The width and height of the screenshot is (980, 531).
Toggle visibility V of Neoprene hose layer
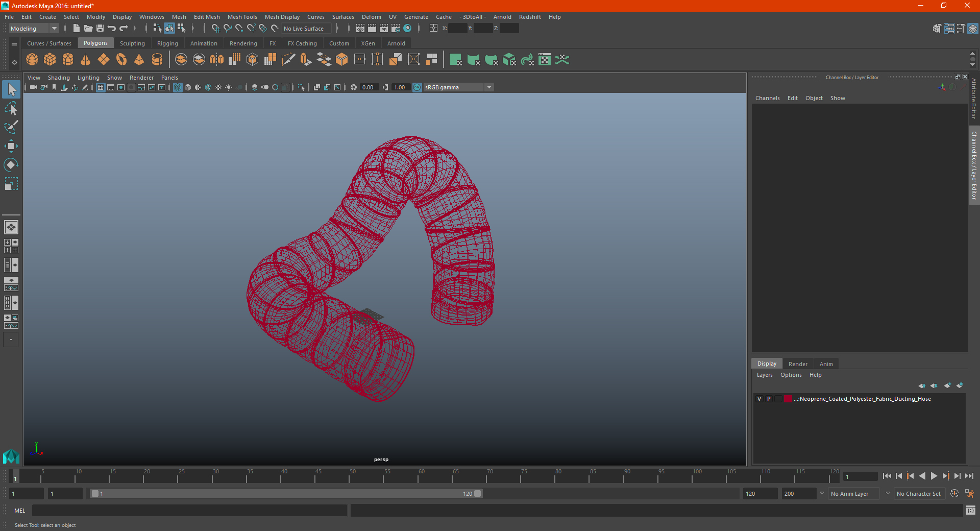pyautogui.click(x=759, y=399)
